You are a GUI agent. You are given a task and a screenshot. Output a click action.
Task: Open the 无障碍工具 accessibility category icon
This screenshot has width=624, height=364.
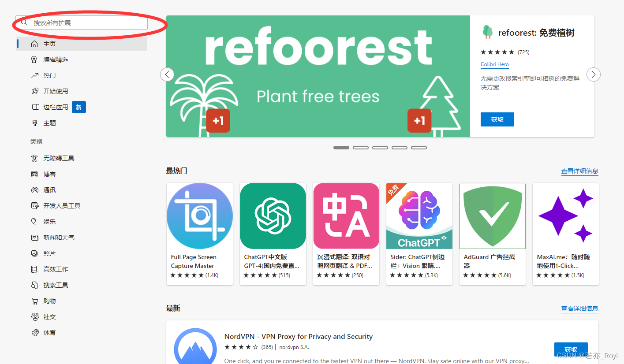(x=35, y=158)
